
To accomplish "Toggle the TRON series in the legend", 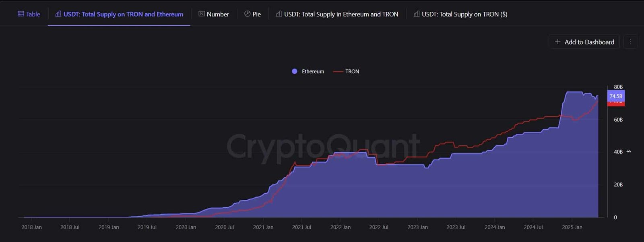I will click(346, 71).
